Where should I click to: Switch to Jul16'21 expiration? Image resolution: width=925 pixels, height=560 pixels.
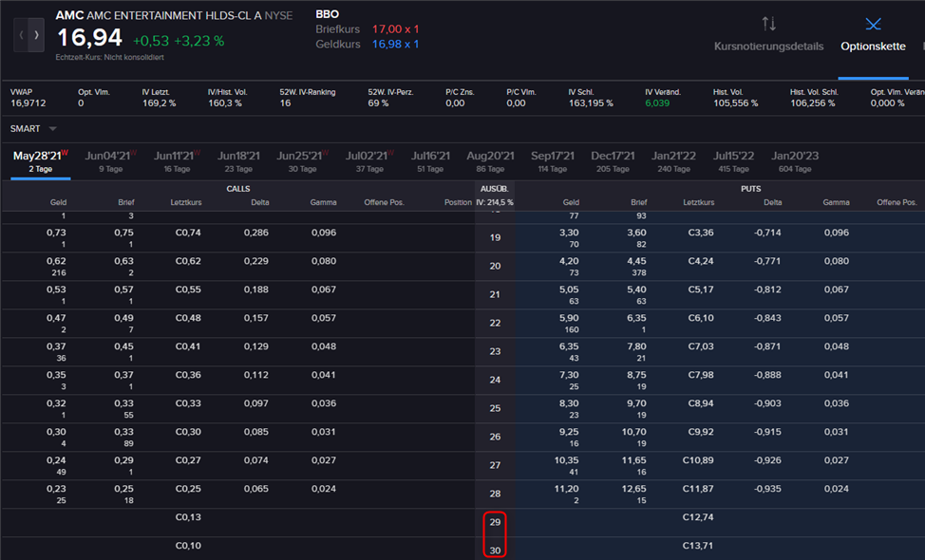(430, 161)
